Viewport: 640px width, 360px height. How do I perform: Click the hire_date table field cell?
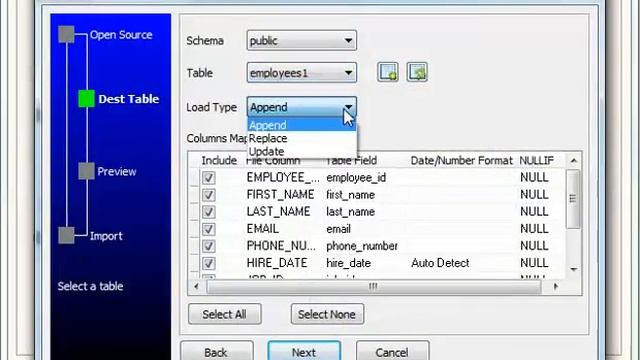pos(348,263)
